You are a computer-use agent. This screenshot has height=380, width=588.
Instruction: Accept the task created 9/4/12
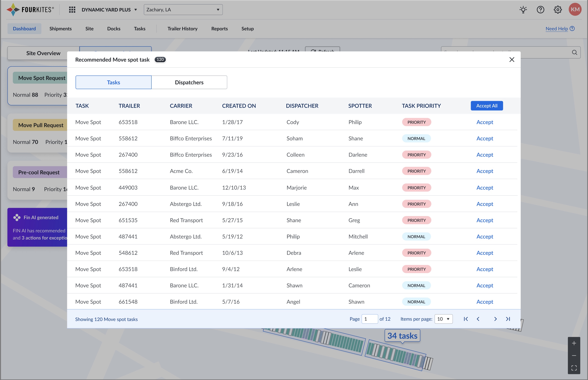[485, 269]
